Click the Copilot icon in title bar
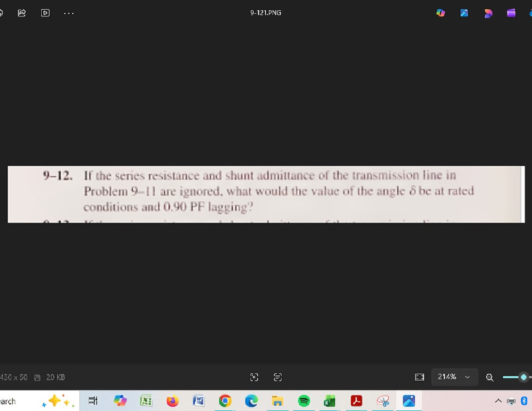 (x=440, y=13)
